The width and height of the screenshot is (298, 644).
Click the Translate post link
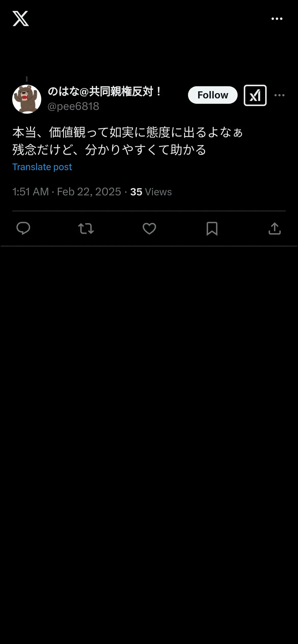pos(42,167)
